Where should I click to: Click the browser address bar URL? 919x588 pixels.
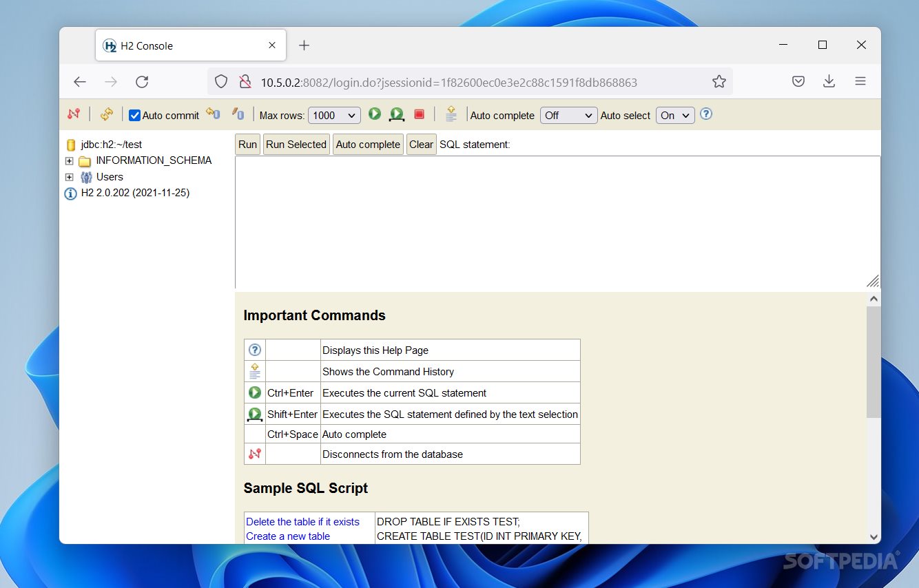pyautogui.click(x=448, y=83)
